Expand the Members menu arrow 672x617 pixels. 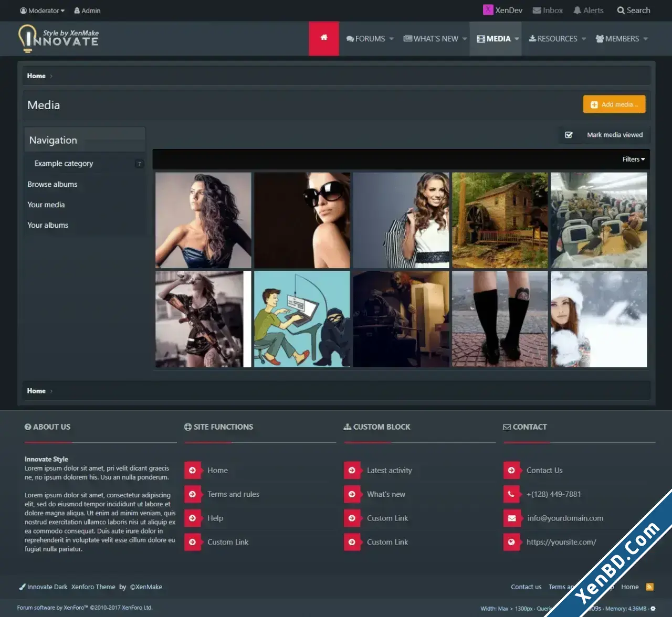tap(646, 39)
